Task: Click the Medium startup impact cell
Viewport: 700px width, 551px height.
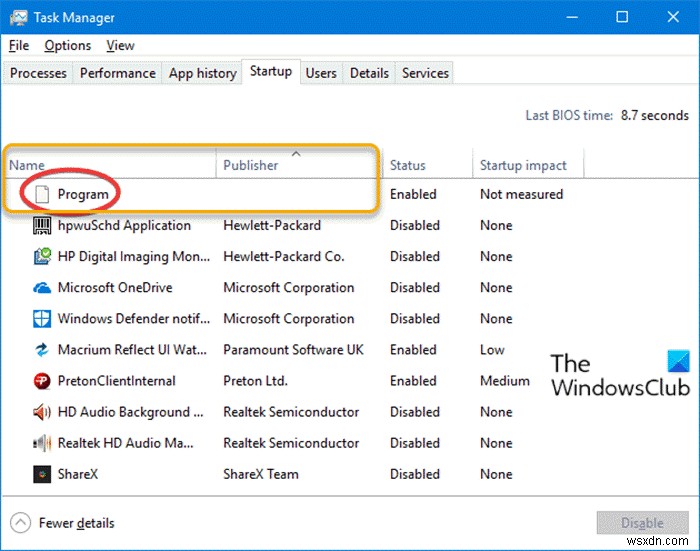Action: 505,381
